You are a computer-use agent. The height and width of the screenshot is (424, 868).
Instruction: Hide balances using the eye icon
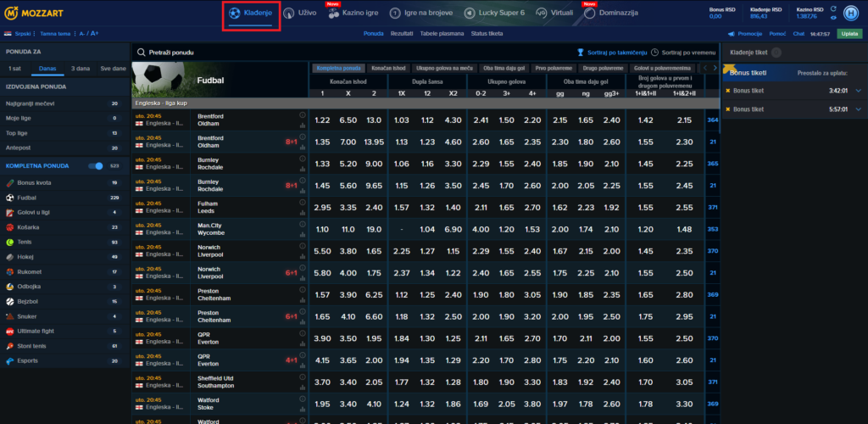point(832,17)
